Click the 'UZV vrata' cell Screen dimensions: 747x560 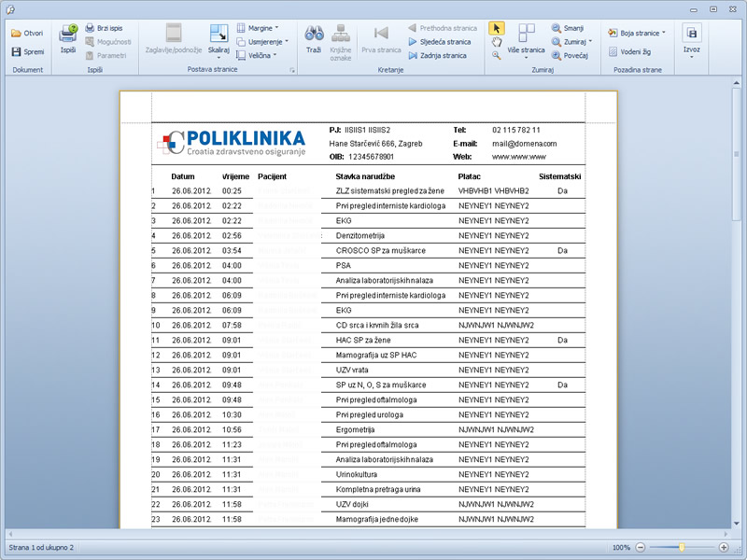pyautogui.click(x=352, y=370)
